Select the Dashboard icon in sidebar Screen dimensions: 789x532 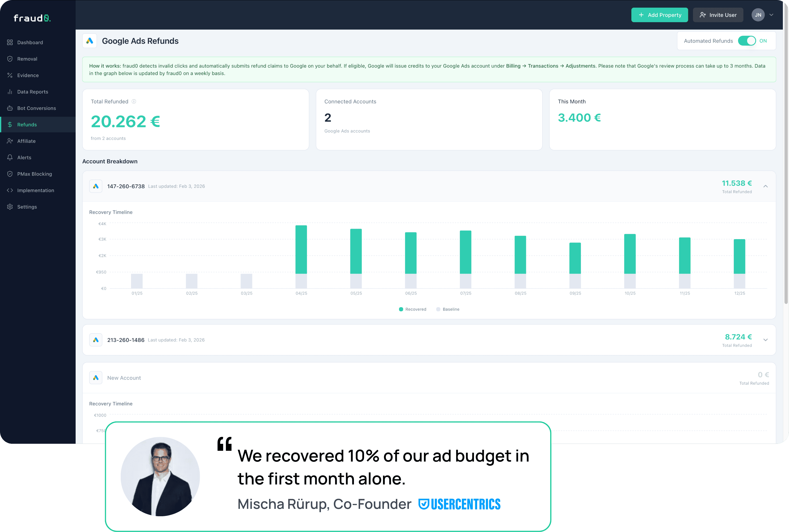[x=10, y=42]
